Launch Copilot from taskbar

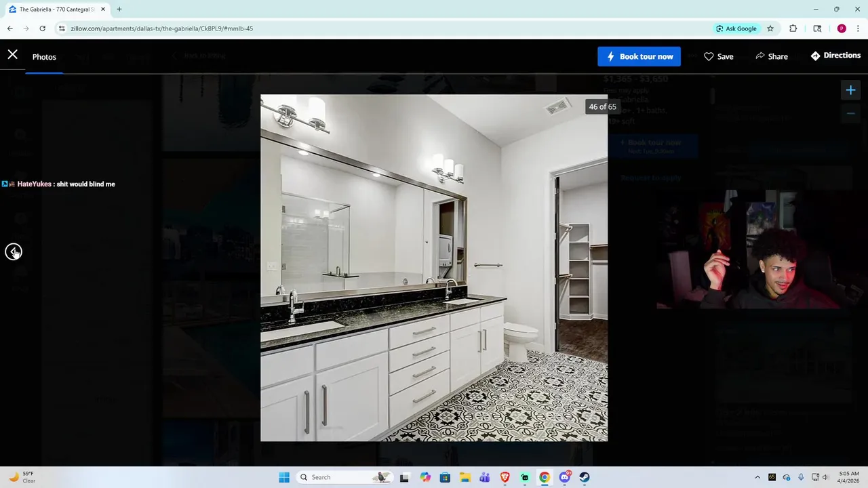pyautogui.click(x=425, y=477)
